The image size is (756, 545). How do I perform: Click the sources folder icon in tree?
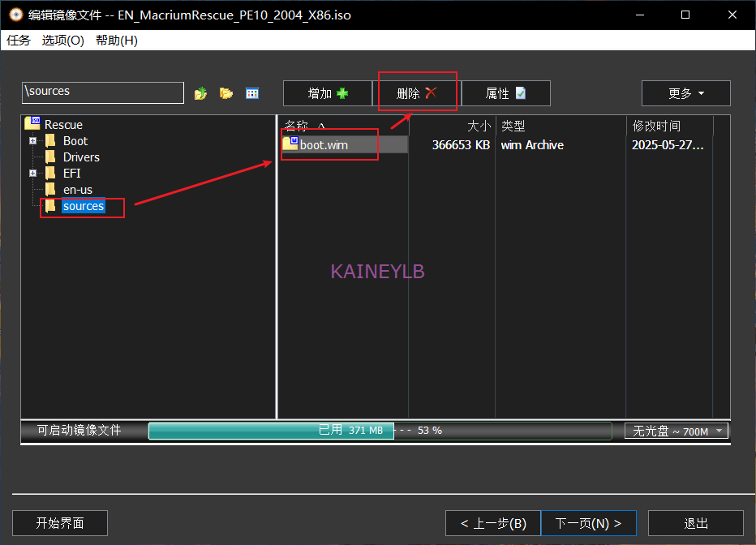click(50, 206)
